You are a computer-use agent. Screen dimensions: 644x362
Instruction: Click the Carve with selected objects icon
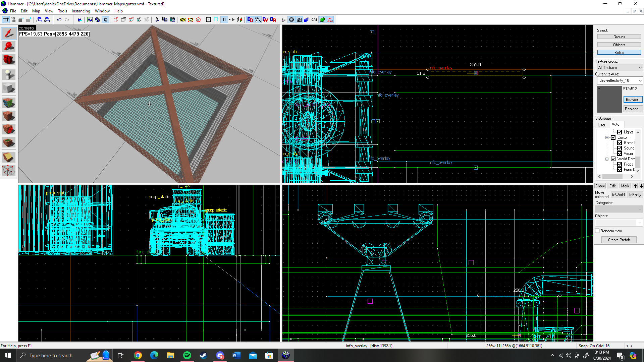tap(79, 20)
